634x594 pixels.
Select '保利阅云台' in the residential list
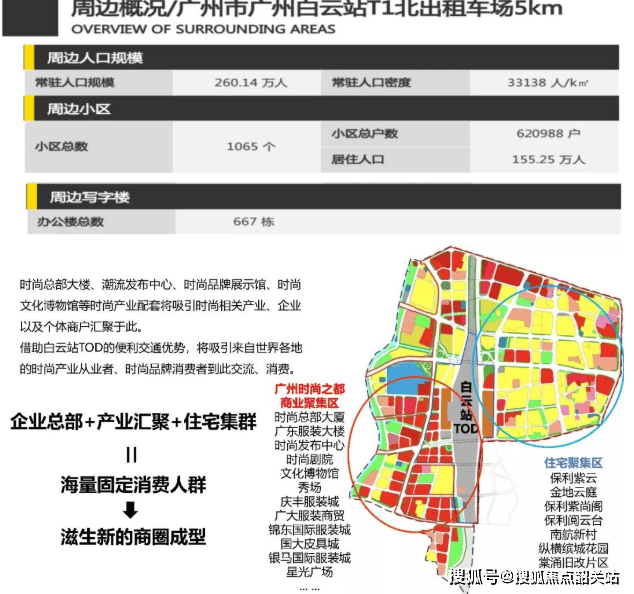tap(573, 520)
